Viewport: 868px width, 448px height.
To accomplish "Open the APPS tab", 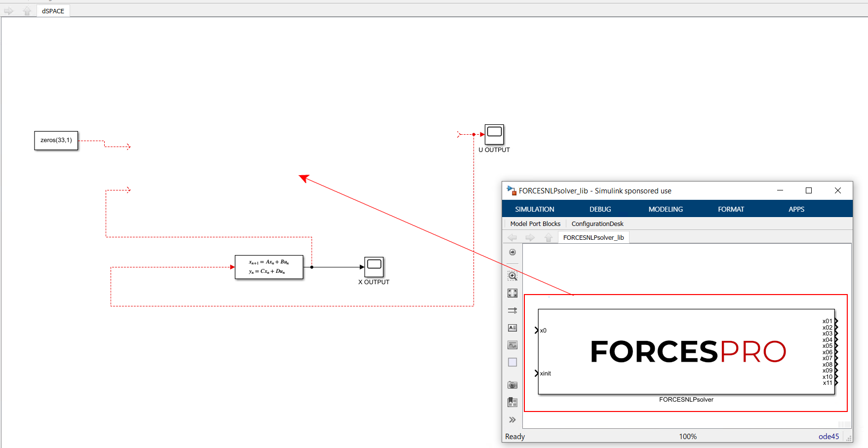I will [x=796, y=209].
